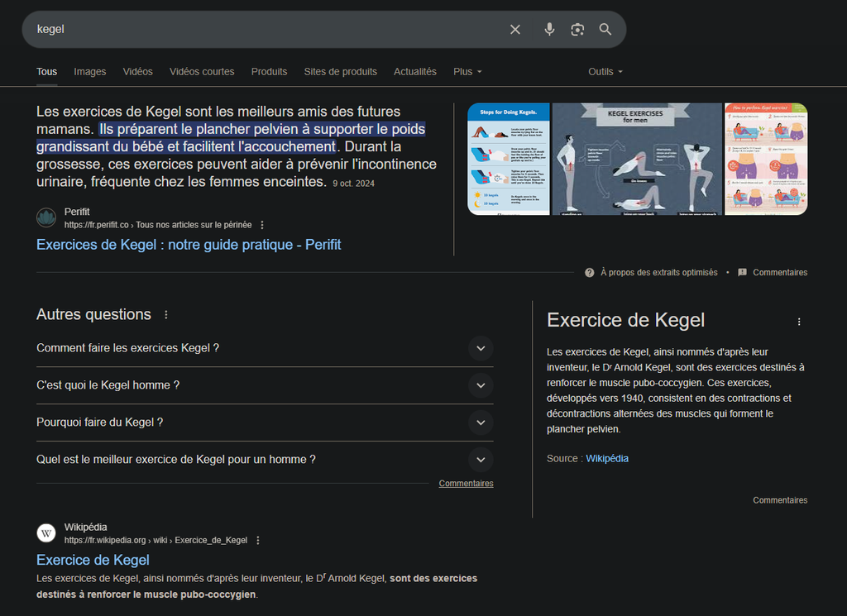Viewport: 847px width, 616px height.
Task: Switch to the Produits tab
Action: [269, 72]
